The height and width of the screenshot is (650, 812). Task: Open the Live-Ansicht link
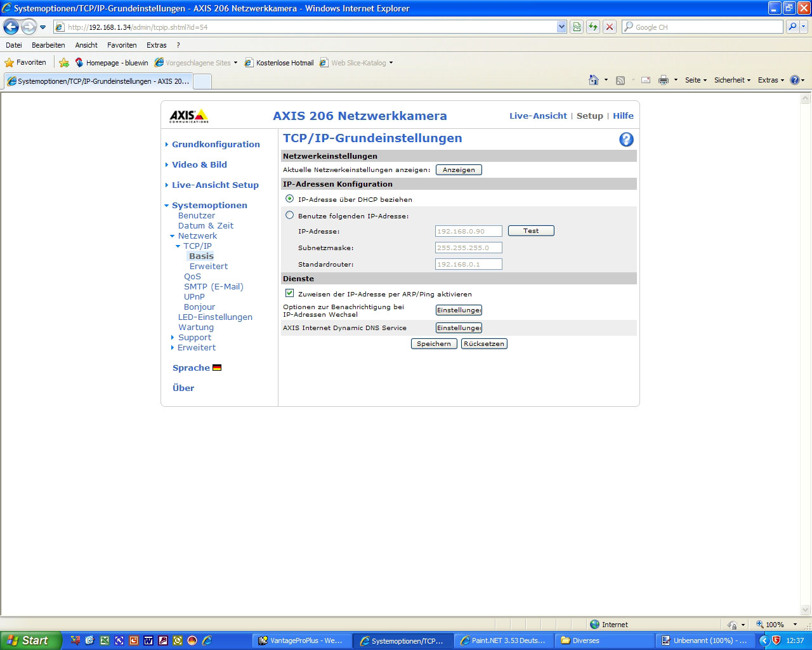pos(538,116)
